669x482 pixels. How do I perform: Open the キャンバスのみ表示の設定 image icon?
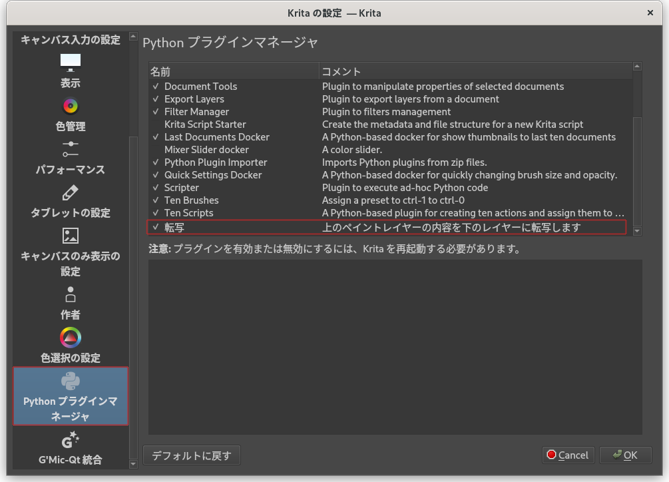[x=70, y=235]
